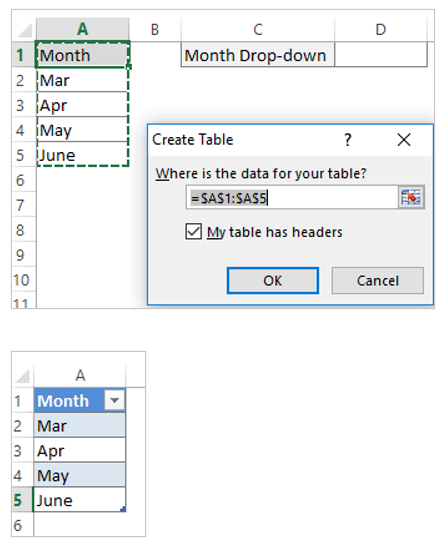Select row 1 header in upper sheet
Image resolution: width=443 pixels, height=545 pixels.
24,55
